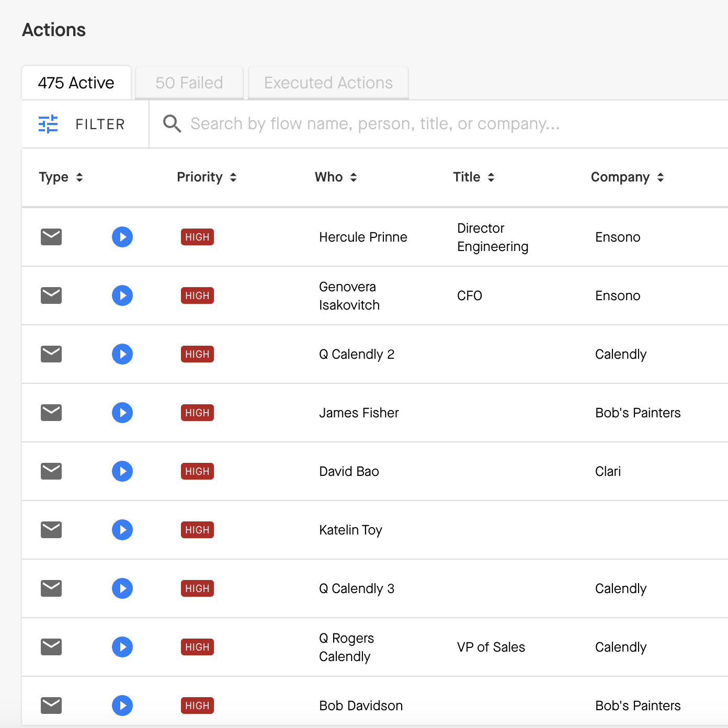Run the action for Bob Davidson
Viewport: 728px width, 728px height.
click(x=122, y=706)
